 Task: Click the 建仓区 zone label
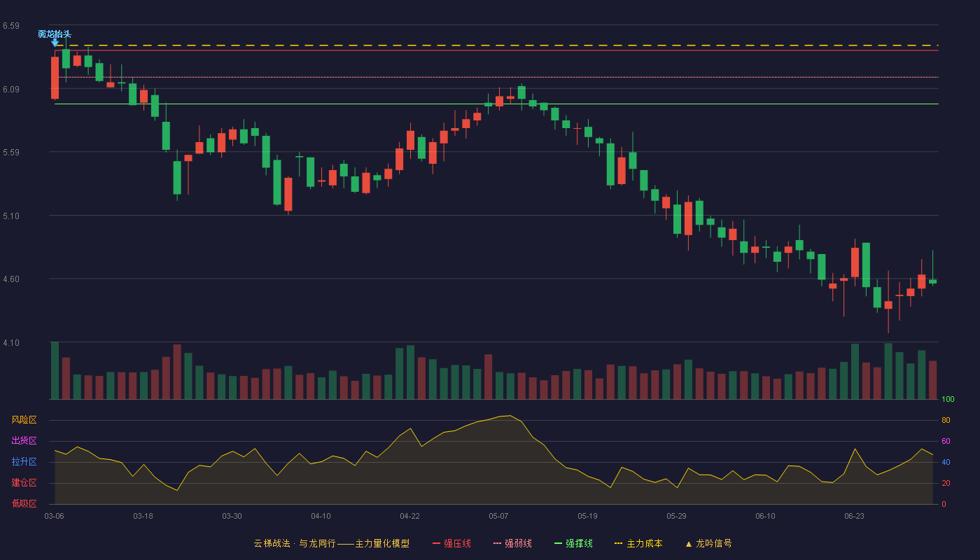24,483
